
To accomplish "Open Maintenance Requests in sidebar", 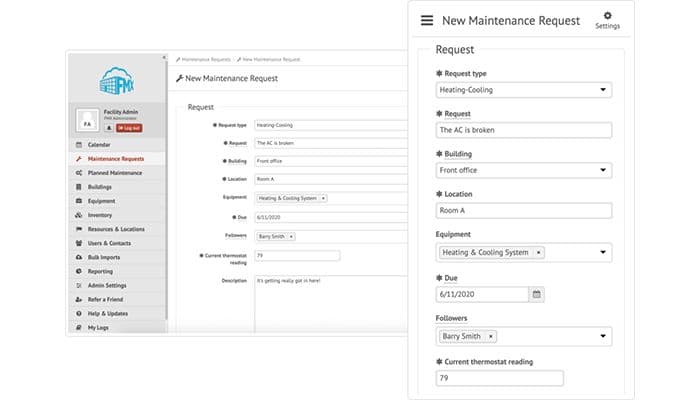I will point(117,158).
